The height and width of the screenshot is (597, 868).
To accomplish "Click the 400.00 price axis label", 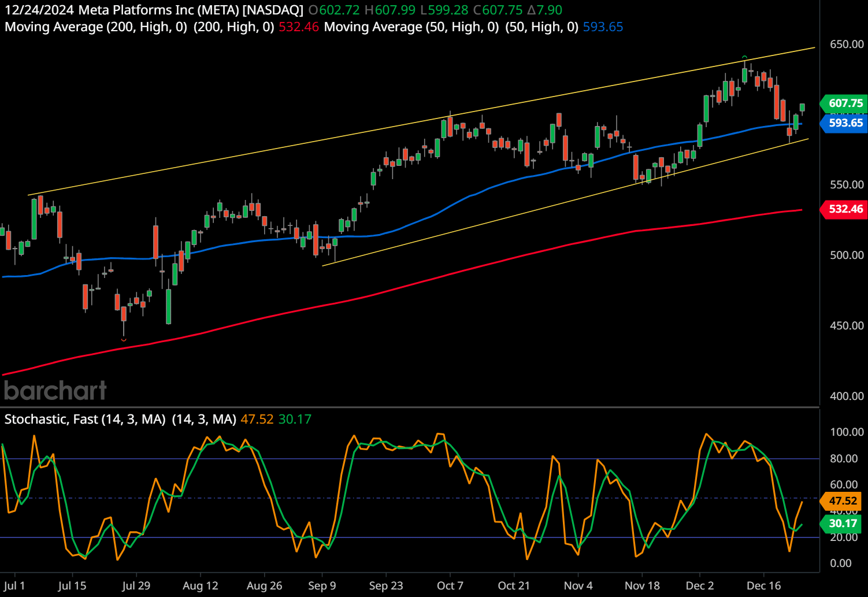I will (x=847, y=396).
